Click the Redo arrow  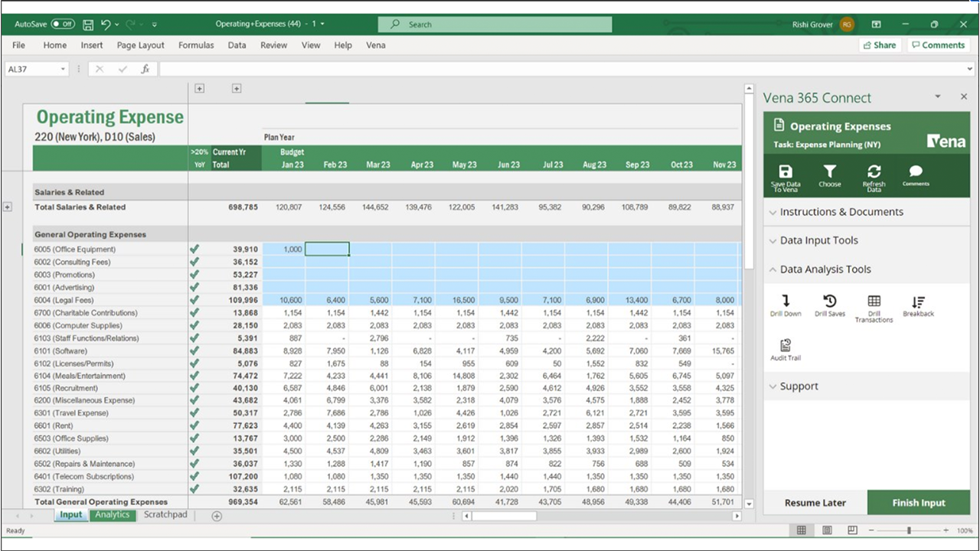tap(129, 24)
